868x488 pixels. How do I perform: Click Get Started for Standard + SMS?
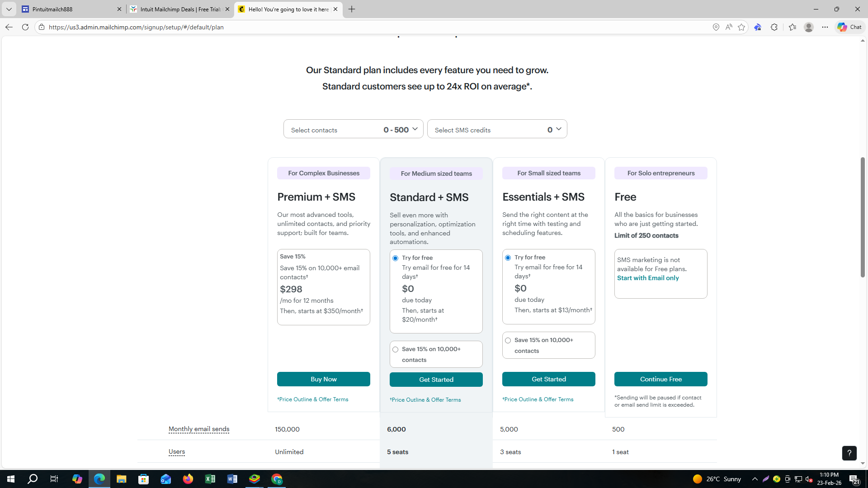click(436, 380)
